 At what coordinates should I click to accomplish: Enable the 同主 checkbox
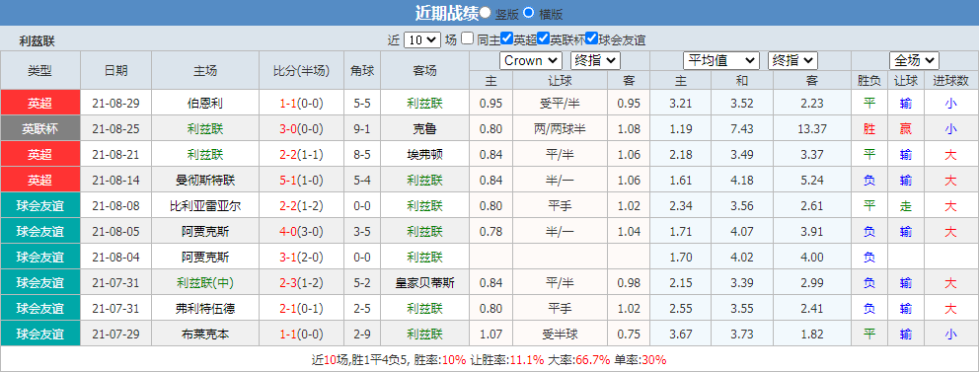tap(468, 38)
